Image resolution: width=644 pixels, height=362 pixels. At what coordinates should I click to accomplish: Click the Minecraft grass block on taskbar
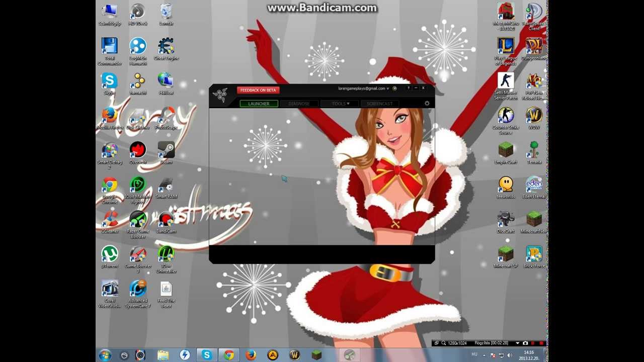point(316,355)
